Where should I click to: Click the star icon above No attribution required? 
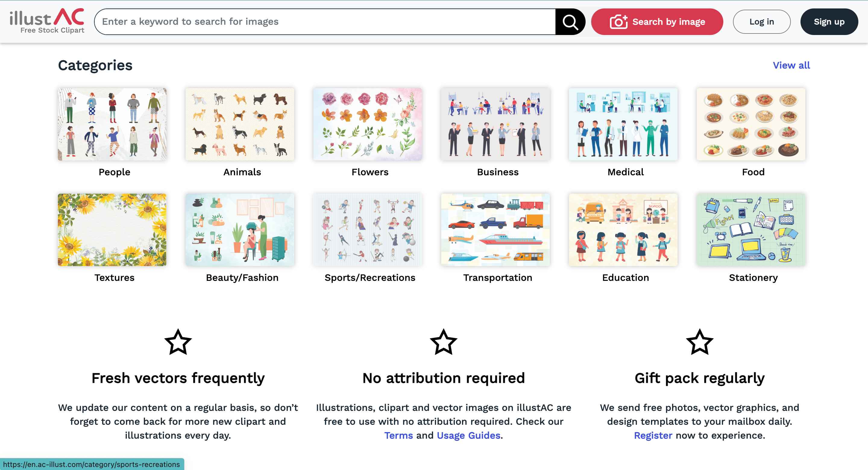pos(443,342)
